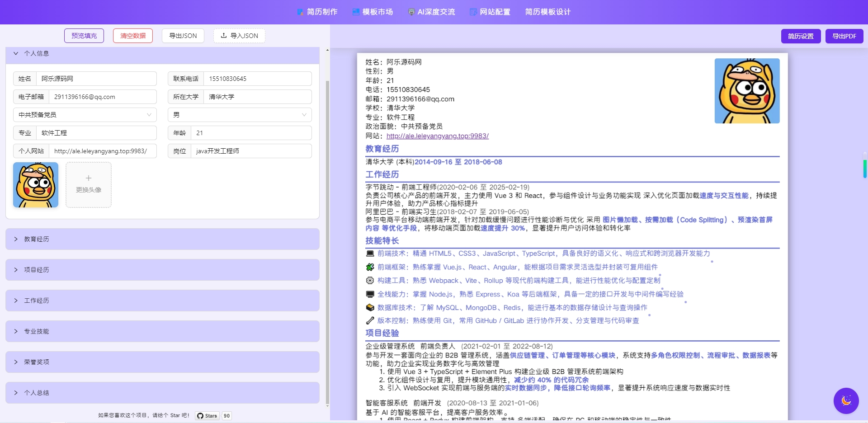Screen dimensions: 868x423
Task: Click the GitHub Stars badge
Action: click(208, 416)
